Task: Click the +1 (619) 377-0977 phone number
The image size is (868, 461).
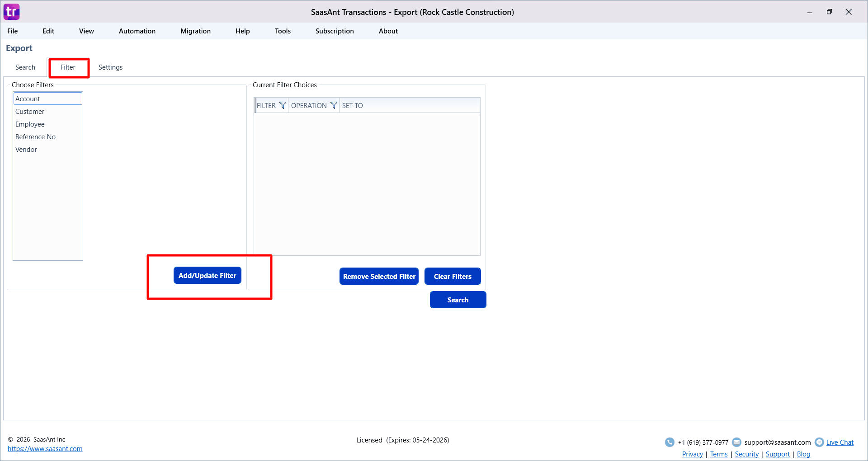Action: tap(703, 442)
